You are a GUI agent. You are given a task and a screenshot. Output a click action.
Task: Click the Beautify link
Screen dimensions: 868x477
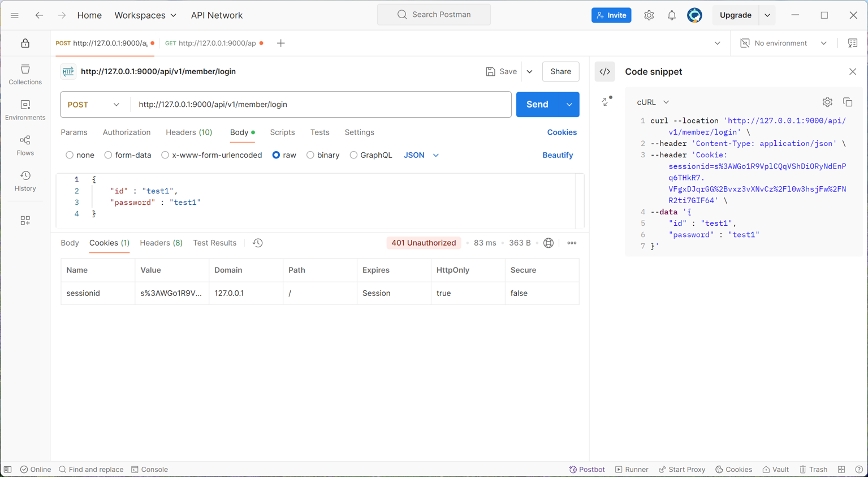coord(558,155)
